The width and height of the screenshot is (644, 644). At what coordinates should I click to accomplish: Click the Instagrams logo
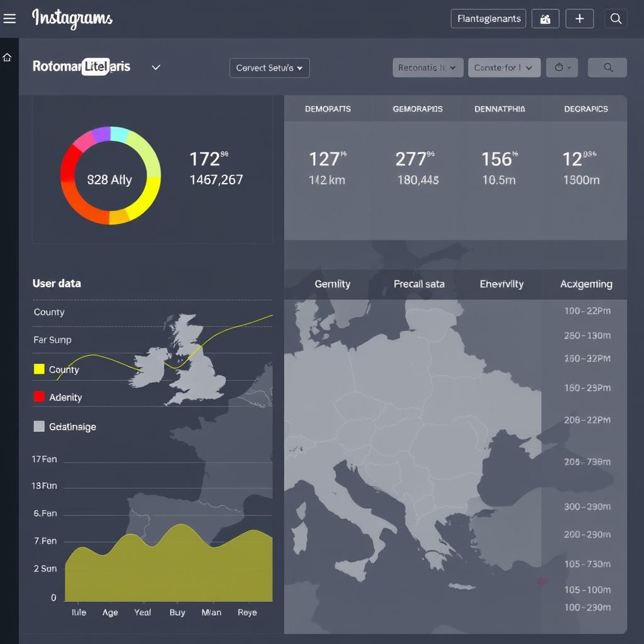pos(72,19)
